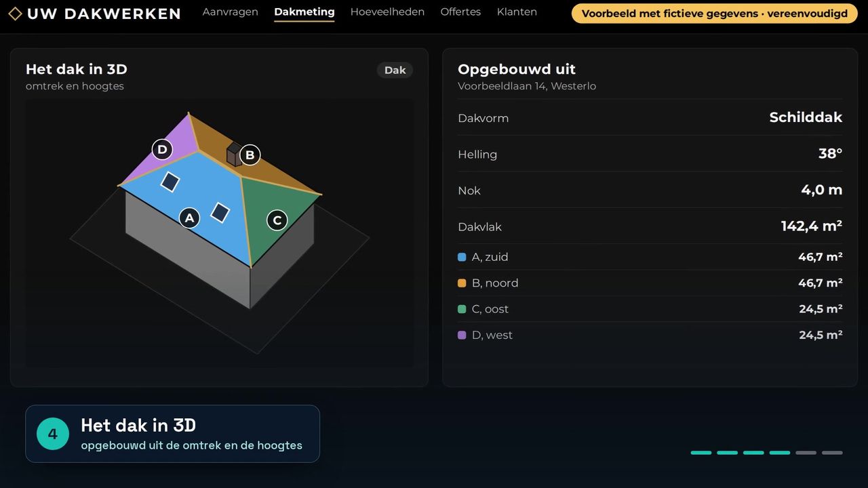Select roof face marker A in 3D view
Screen dimensions: 868x488
coord(189,218)
